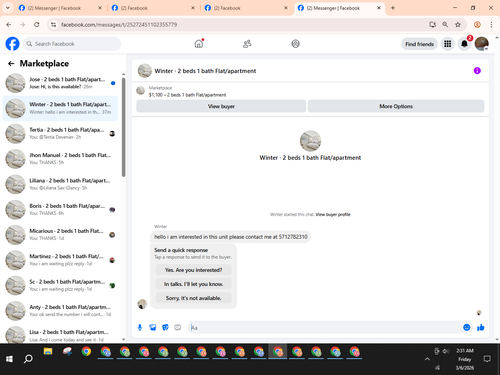Click the More Options button
This screenshot has width=500, height=375.
396,106
